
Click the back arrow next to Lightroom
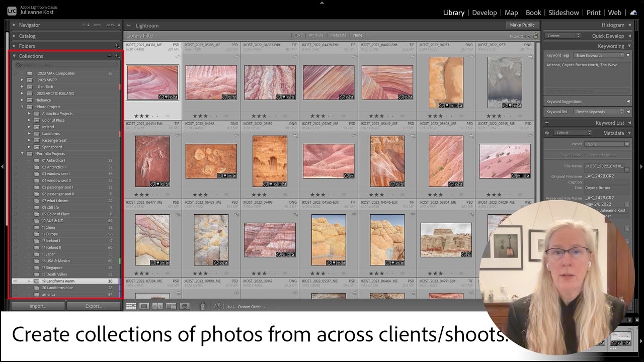(x=128, y=26)
